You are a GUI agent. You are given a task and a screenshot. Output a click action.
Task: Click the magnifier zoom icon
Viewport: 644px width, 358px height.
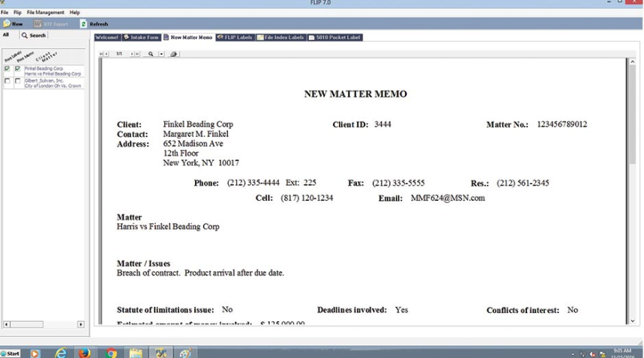[x=151, y=54]
